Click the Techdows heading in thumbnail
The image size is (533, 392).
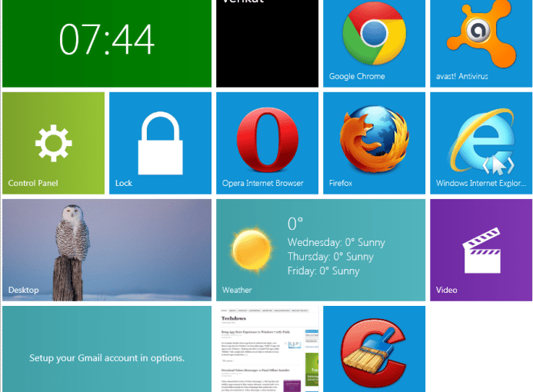coord(234,318)
